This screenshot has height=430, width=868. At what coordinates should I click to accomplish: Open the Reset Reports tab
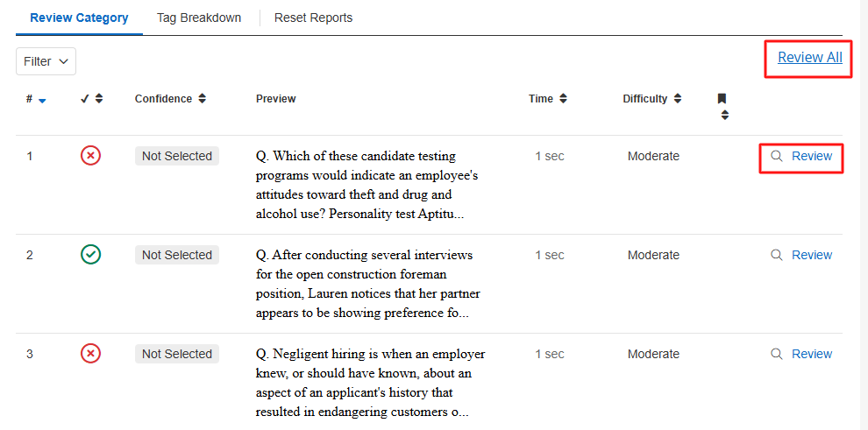click(x=313, y=18)
